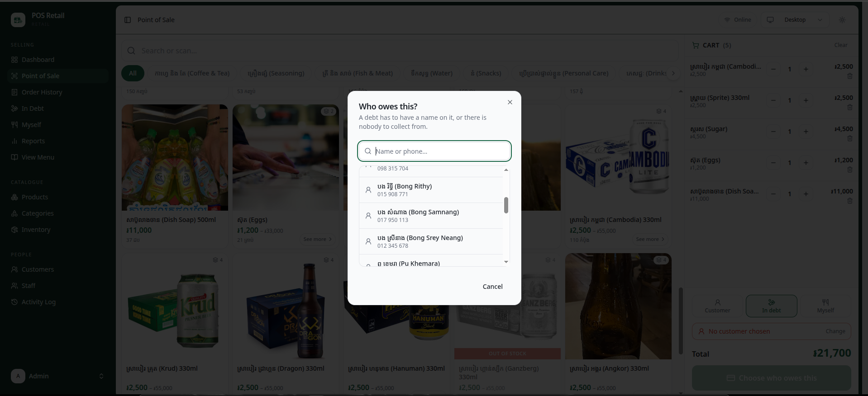Screen dimensions: 868x396
Task: Select the All category tab
Action: (133, 73)
